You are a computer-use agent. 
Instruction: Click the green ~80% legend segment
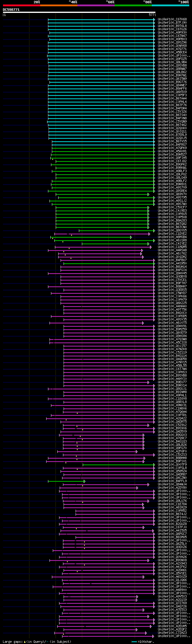133,5
